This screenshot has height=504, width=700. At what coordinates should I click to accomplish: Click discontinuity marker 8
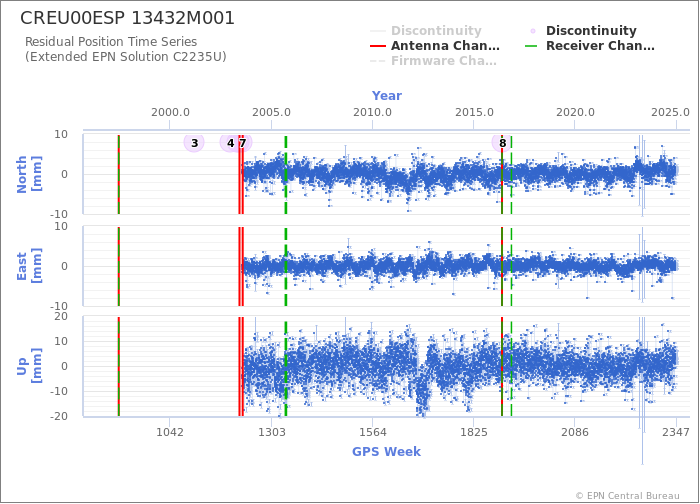[x=502, y=143]
